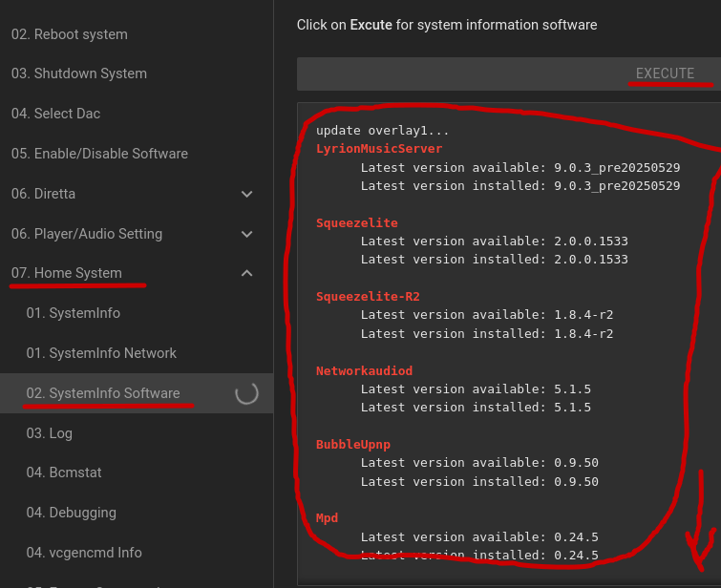721x588 pixels.
Task: Click the LyrionMusicServer heading in output
Action: (379, 148)
